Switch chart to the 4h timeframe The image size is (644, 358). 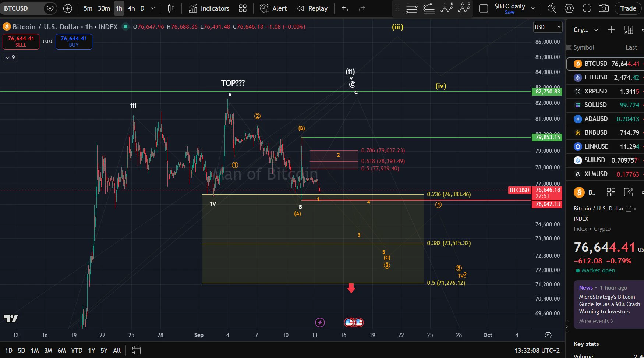131,8
